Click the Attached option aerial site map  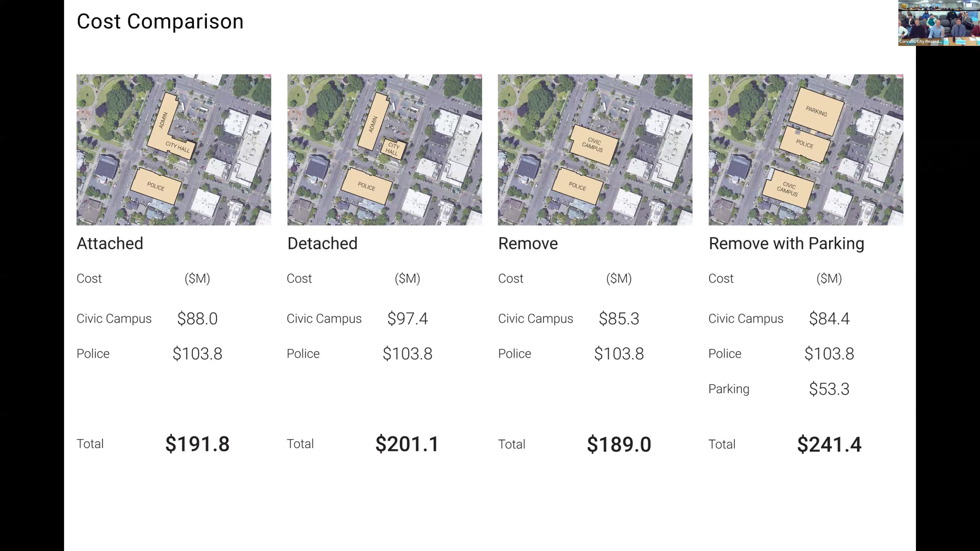pos(174,149)
